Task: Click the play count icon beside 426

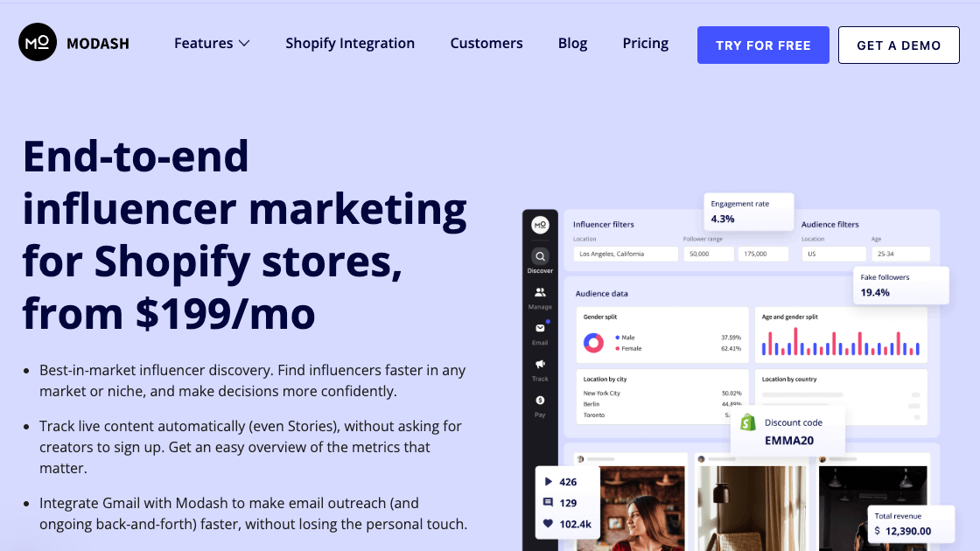Action: (548, 482)
